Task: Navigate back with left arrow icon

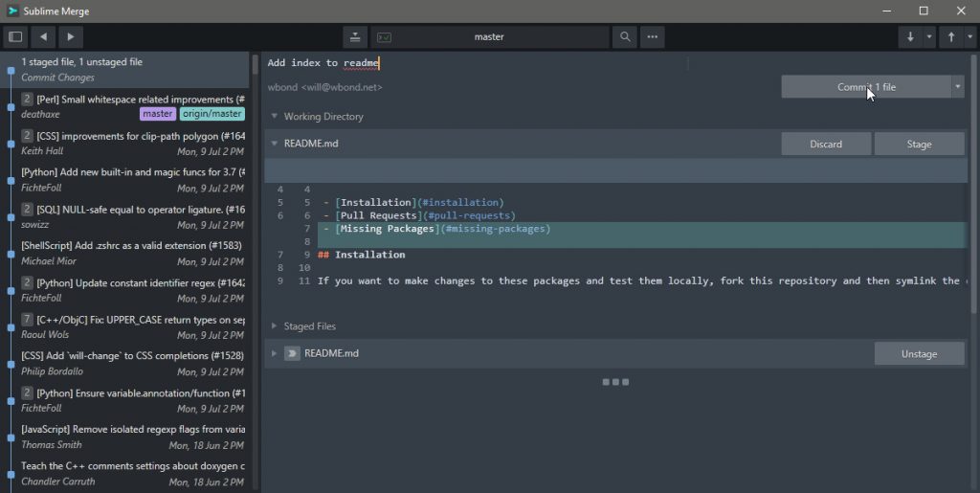Action: tap(43, 37)
